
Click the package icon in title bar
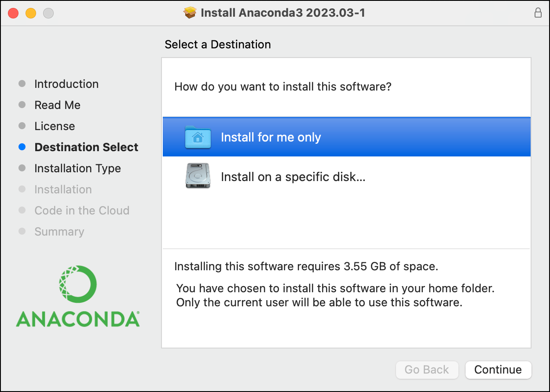[x=190, y=13]
